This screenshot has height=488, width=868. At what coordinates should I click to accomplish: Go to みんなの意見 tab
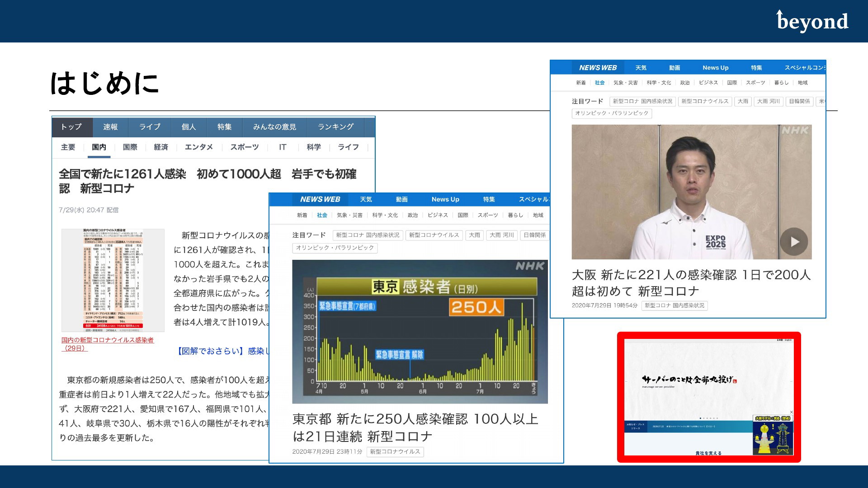coord(274,127)
